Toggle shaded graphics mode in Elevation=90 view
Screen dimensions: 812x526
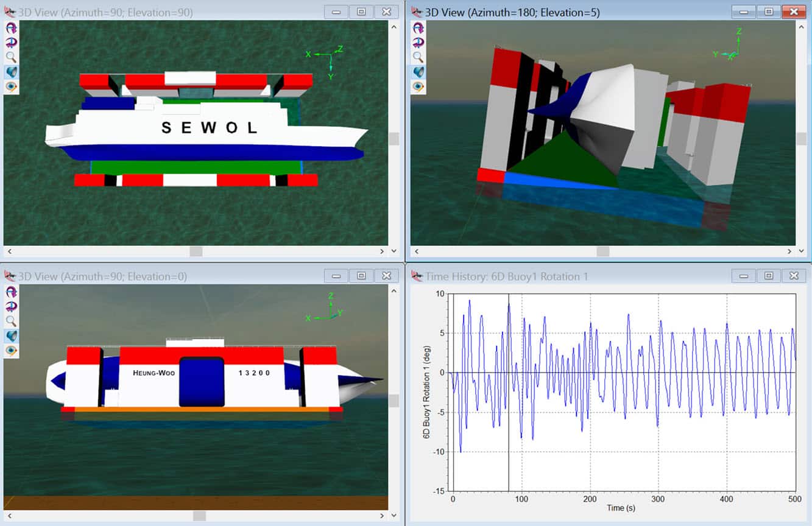[11, 72]
